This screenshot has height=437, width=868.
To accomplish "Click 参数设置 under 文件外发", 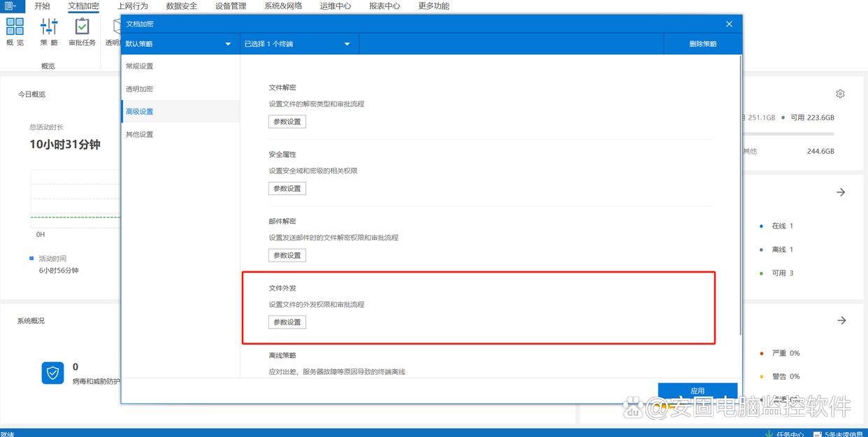I will pos(287,322).
